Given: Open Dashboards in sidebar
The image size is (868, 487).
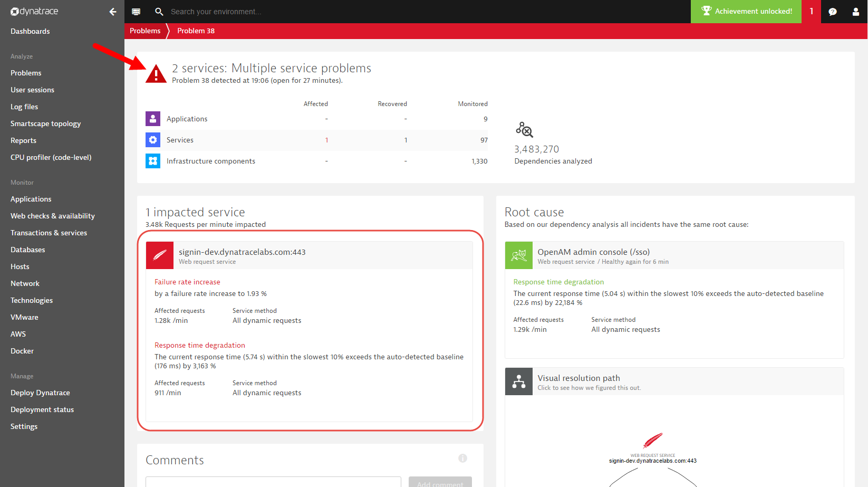Looking at the screenshot, I should tap(30, 31).
